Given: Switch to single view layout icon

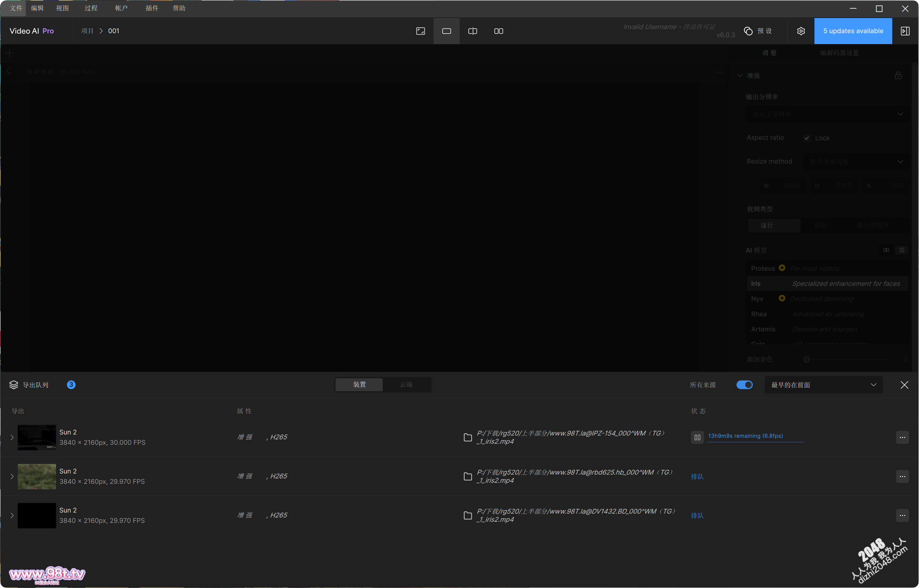Looking at the screenshot, I should 446,31.
